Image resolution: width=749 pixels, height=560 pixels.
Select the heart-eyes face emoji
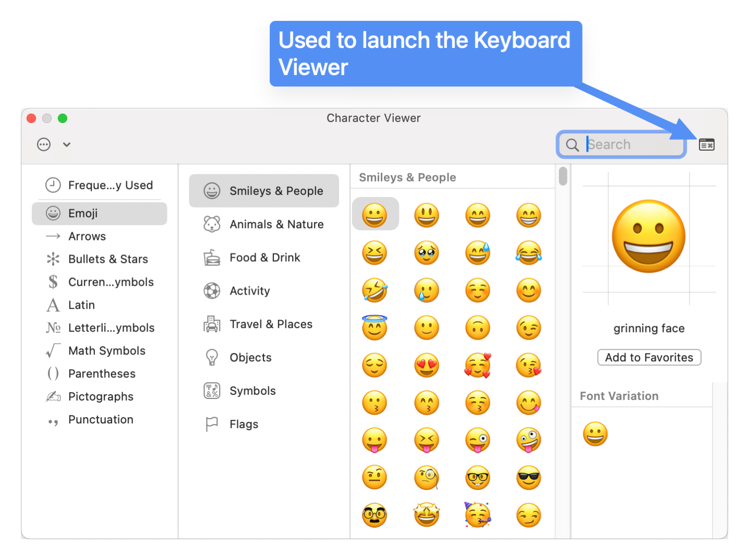(426, 365)
